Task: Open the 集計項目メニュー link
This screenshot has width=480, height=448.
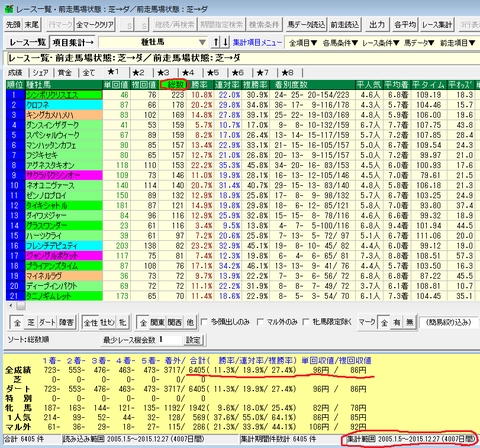Action: (x=257, y=43)
